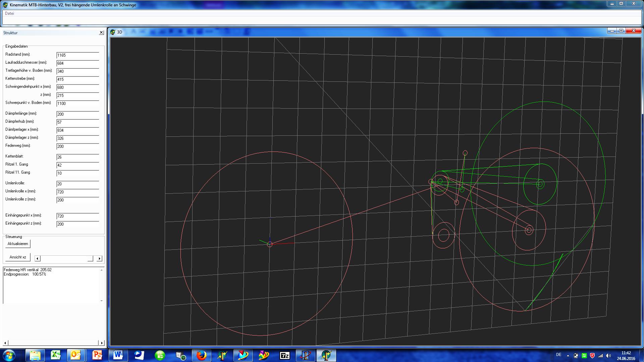Open Excel from the taskbar
The image size is (644, 362).
pyautogui.click(x=56, y=355)
